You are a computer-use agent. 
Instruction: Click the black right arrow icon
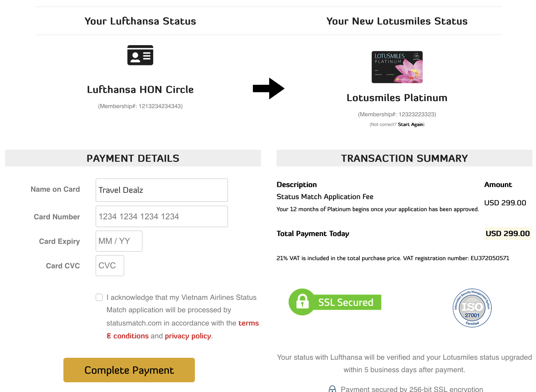coord(268,89)
